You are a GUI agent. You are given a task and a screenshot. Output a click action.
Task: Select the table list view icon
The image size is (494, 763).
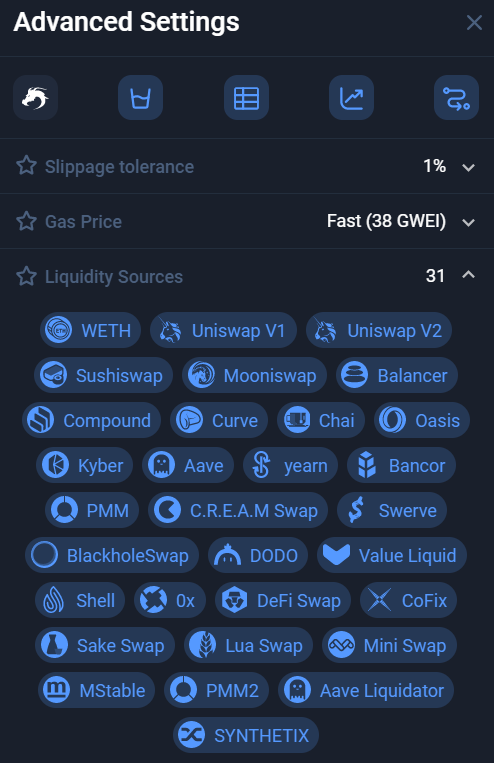pos(246,97)
